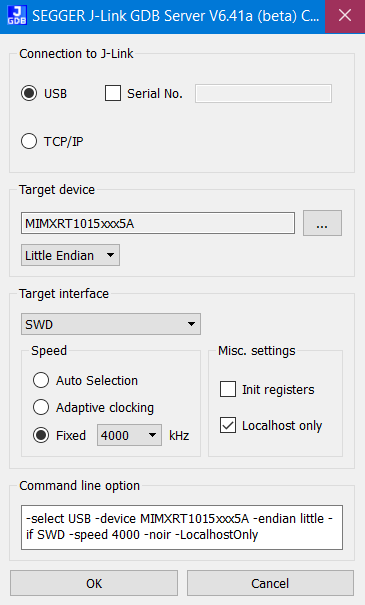Click inside the Command line option box
Image resolution: width=365 pixels, height=605 pixels.
182,527
